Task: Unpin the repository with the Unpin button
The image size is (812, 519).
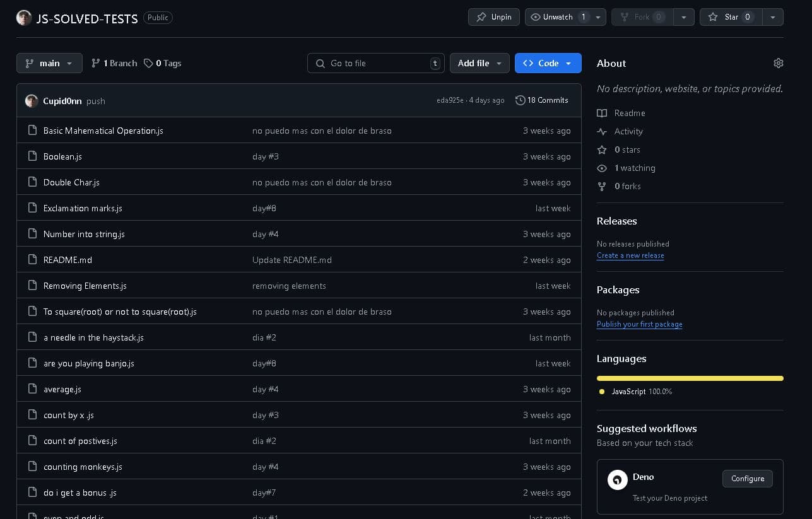Action: click(x=494, y=17)
